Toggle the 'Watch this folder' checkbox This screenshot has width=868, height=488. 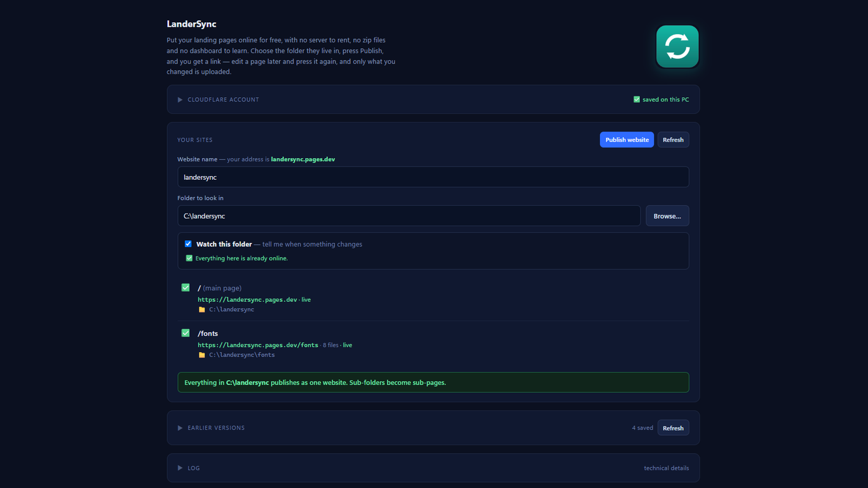click(x=188, y=244)
